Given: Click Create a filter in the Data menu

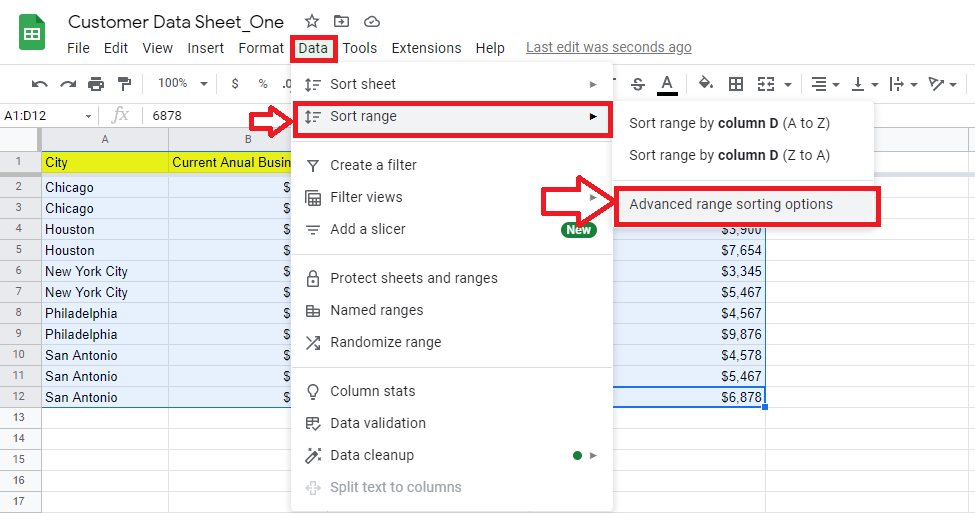Looking at the screenshot, I should coord(373,165).
